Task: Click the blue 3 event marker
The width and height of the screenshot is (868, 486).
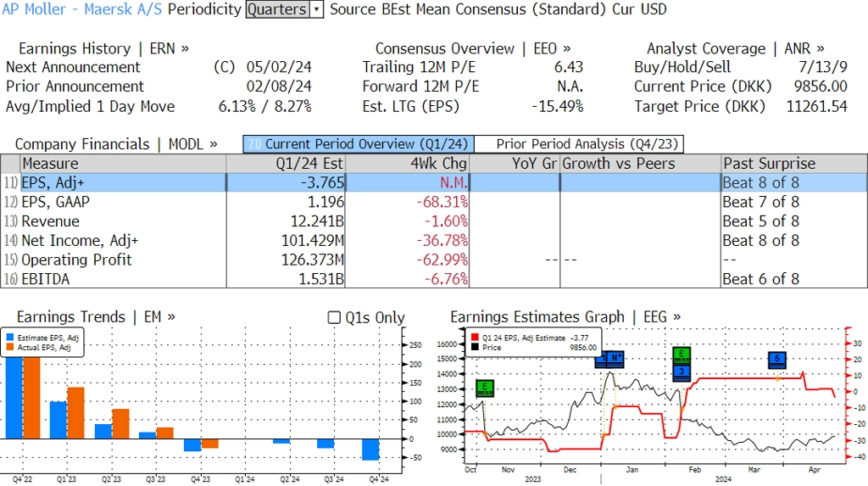Action: [682, 372]
